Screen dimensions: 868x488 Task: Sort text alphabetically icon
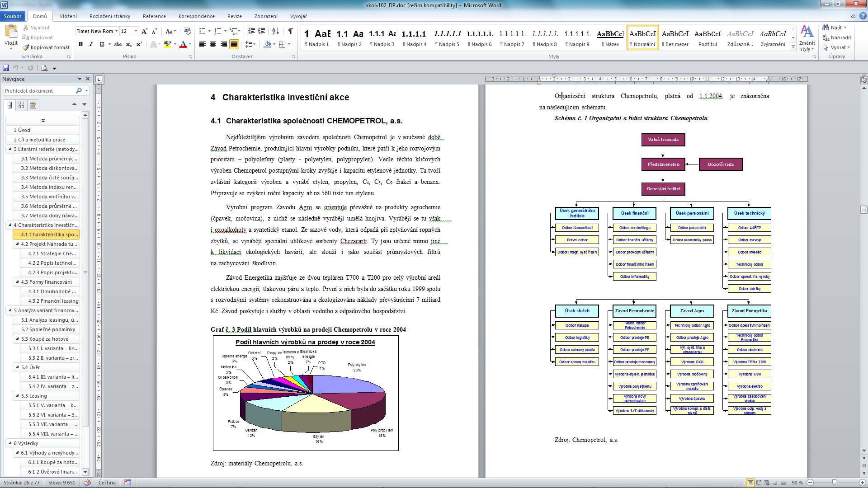(276, 31)
